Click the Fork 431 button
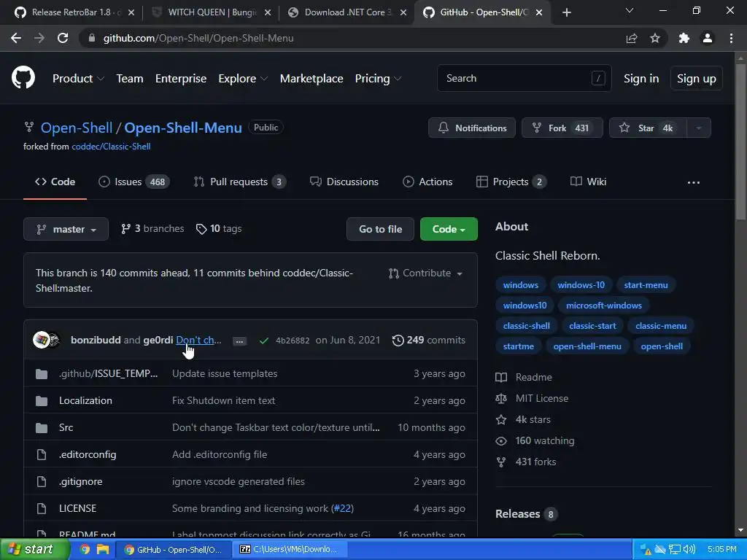This screenshot has width=747, height=560. [x=562, y=128]
